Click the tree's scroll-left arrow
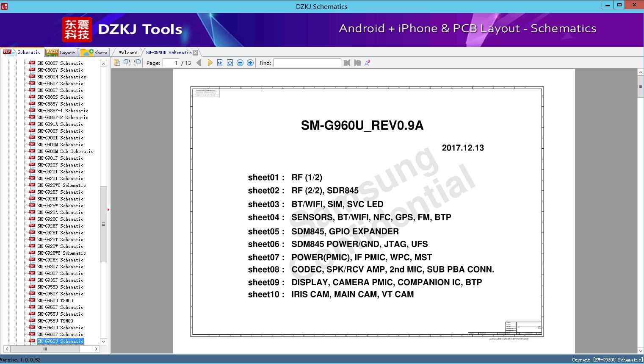The image size is (644, 364). 7,349
